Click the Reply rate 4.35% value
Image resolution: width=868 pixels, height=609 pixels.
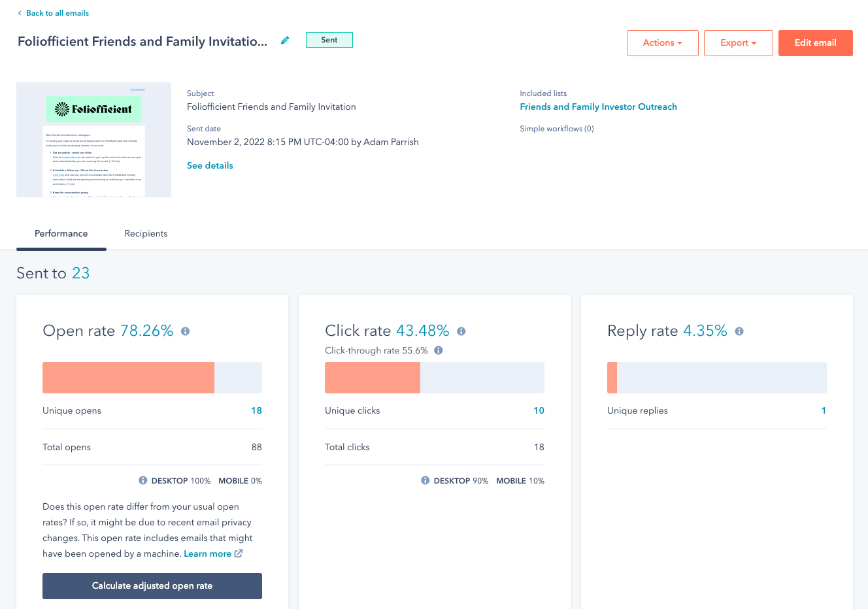(705, 331)
